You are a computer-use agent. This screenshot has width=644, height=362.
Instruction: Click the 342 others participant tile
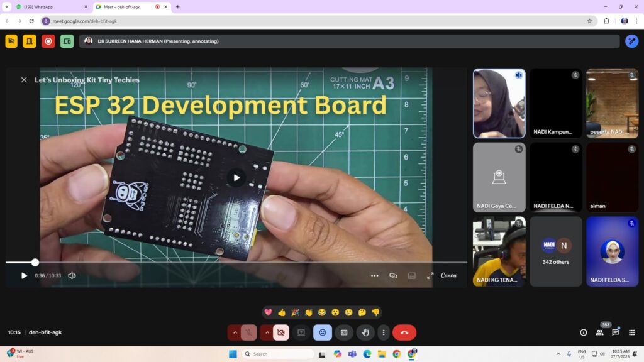point(556,251)
